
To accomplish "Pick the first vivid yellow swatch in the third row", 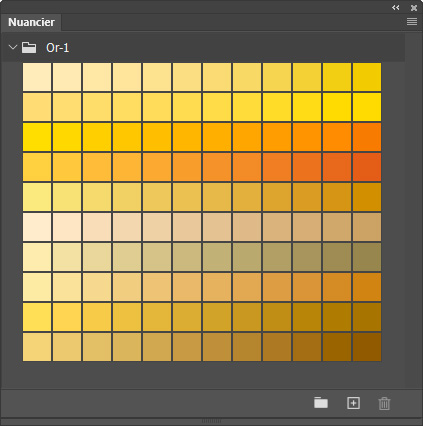I will 37,137.
